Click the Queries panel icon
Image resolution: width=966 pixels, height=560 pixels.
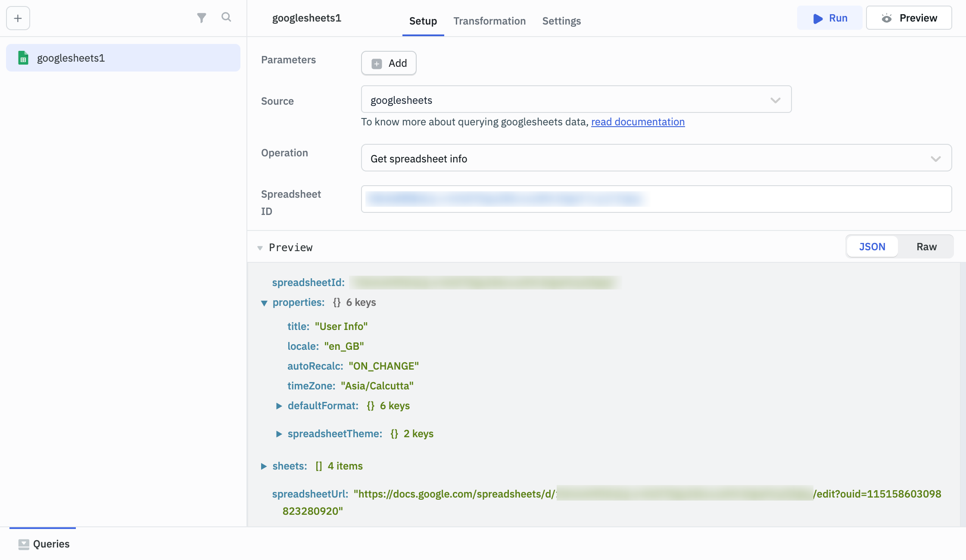point(24,544)
